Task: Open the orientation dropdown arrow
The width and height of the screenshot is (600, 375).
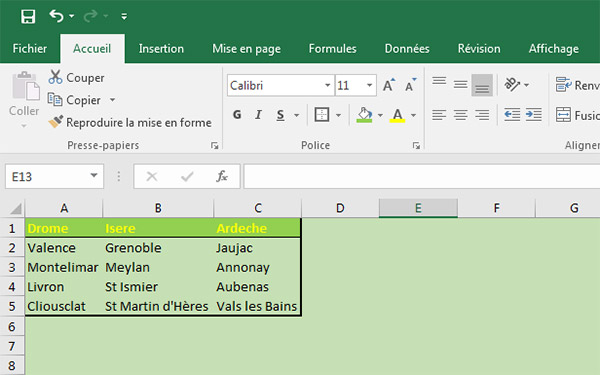Action: point(527,85)
